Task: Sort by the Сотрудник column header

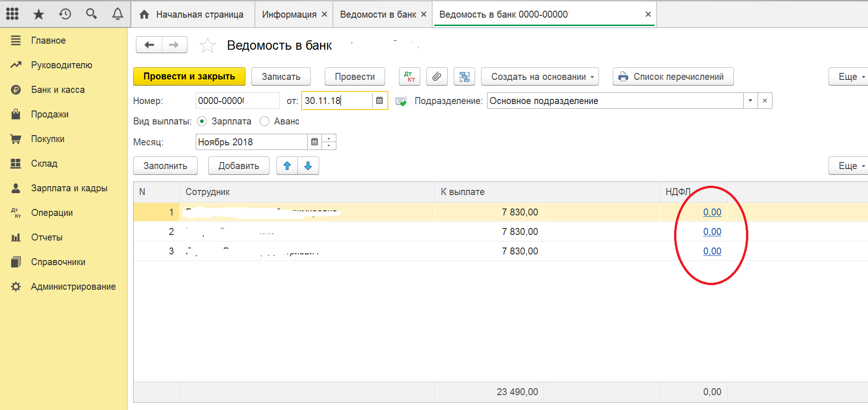Action: (307, 192)
